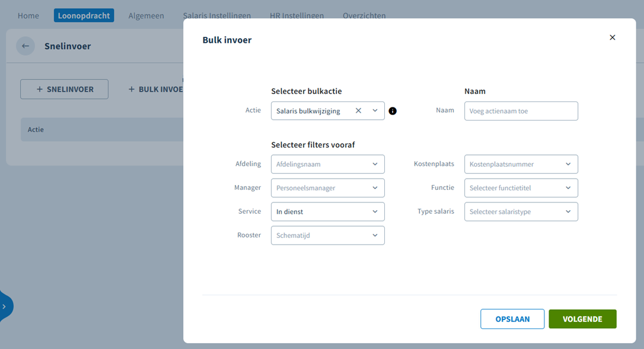Open the Service dropdown showing In dienst

tap(328, 212)
